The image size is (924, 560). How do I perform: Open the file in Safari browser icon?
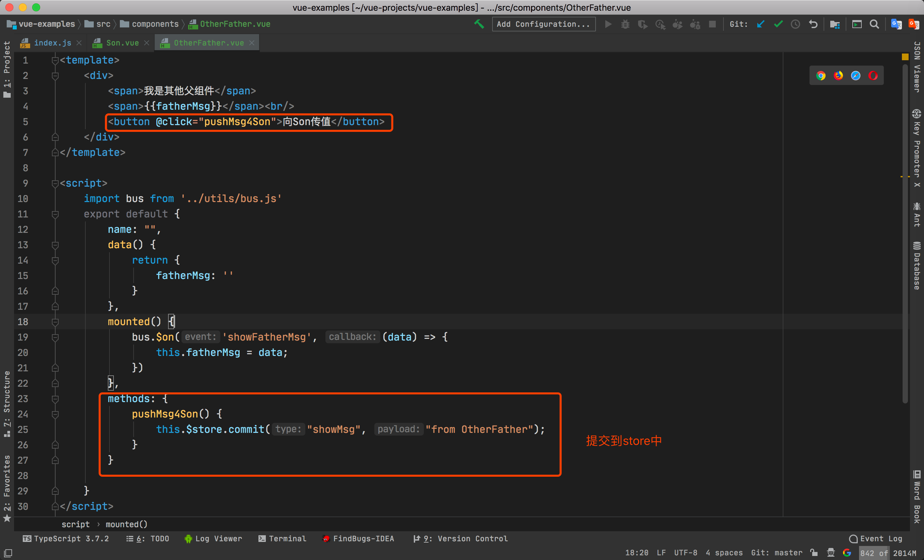click(x=856, y=76)
